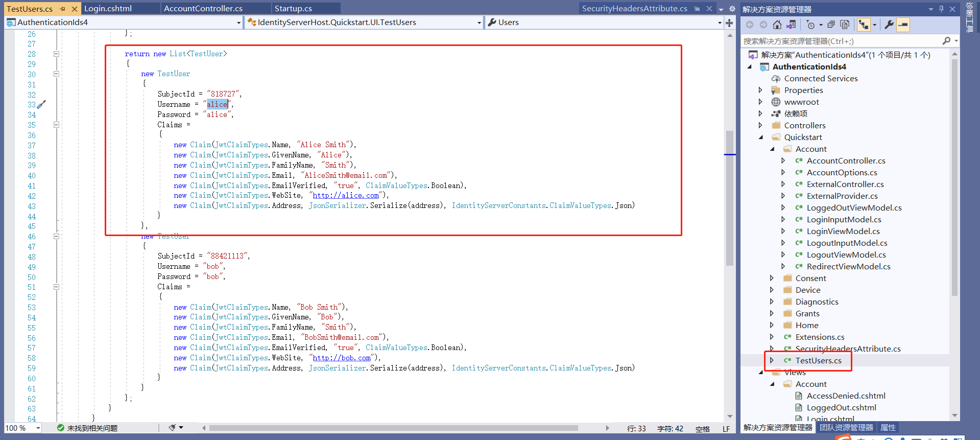Open the document list dropdown arrow
Viewport: 980px width, 440px height.
[x=721, y=9]
